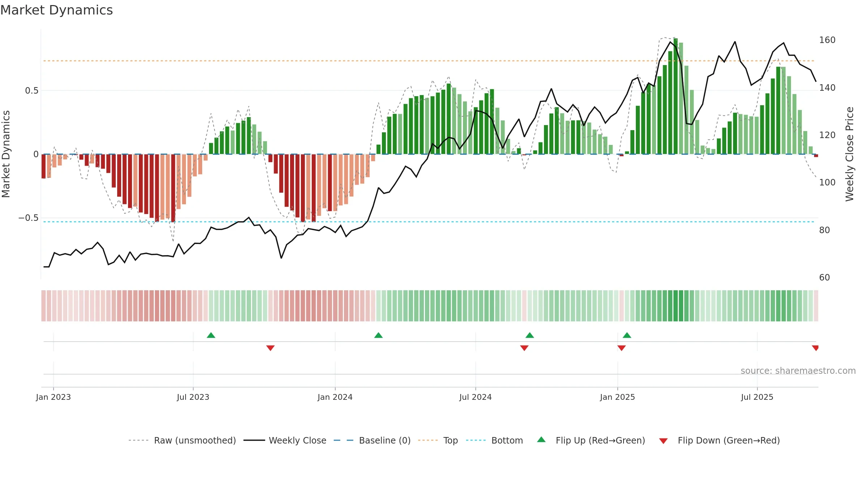Viewport: 868px width, 488px height.
Task: Click the source: sharemaestro.com text
Action: (798, 371)
